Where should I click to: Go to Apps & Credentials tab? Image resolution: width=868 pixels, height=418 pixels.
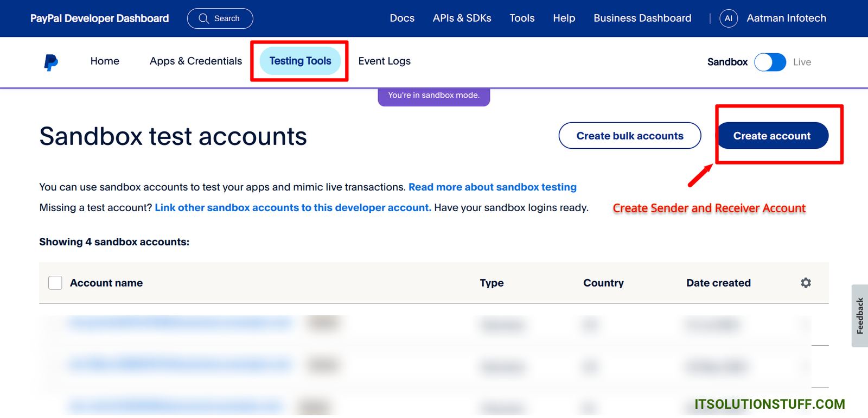point(196,61)
